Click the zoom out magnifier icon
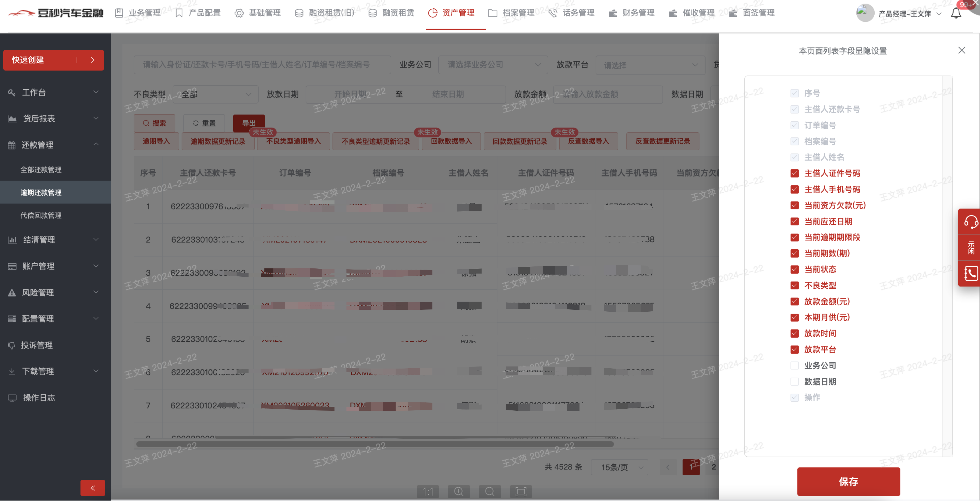Viewport: 980px width, 501px height. pyautogui.click(x=490, y=491)
